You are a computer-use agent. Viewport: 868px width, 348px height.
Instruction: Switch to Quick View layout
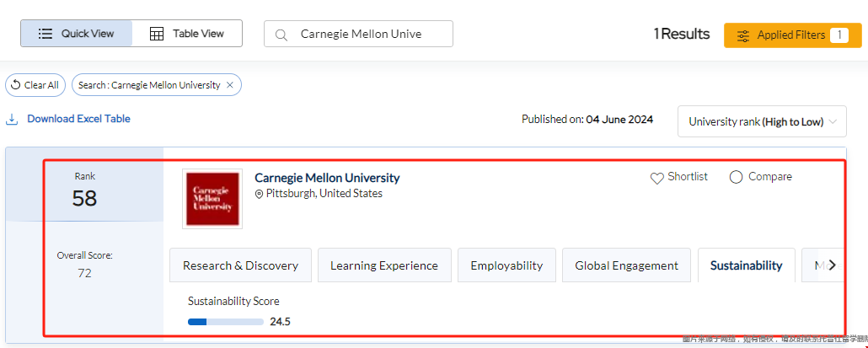pos(77,33)
